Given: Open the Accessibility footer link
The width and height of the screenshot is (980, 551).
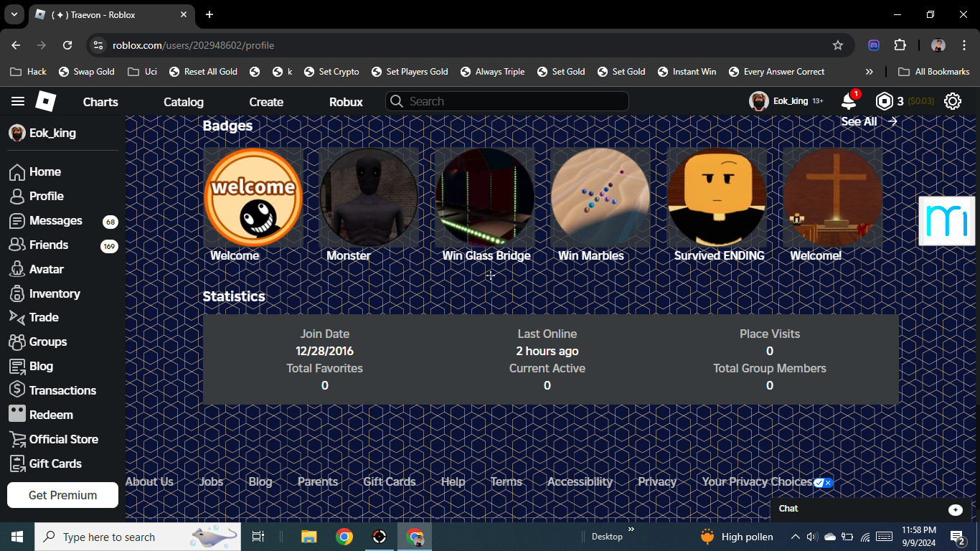Looking at the screenshot, I should [x=580, y=481].
